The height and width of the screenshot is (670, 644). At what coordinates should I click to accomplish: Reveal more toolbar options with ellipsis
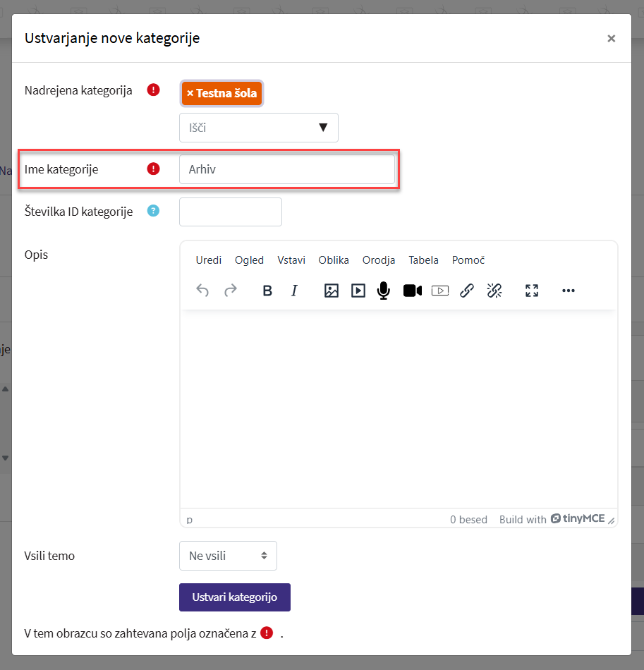[569, 291]
